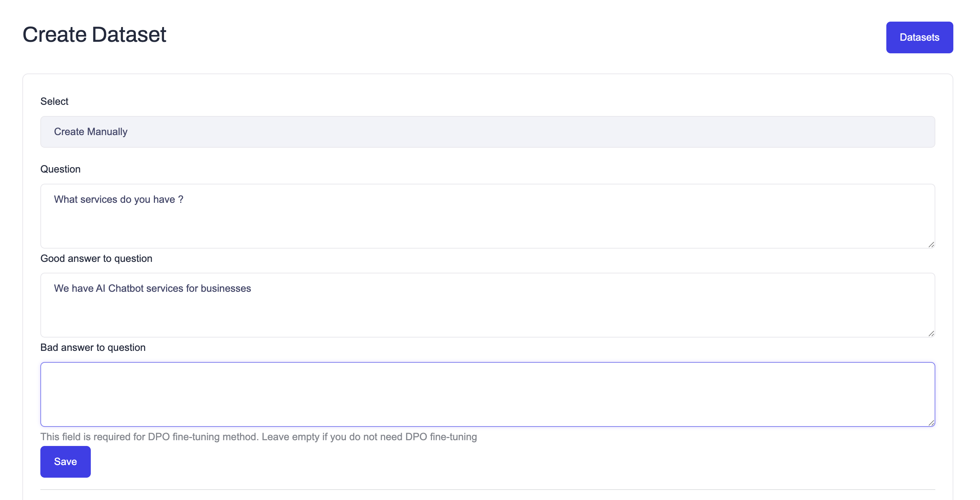
Task: Click the Create Dataset page heading
Action: coord(94,35)
